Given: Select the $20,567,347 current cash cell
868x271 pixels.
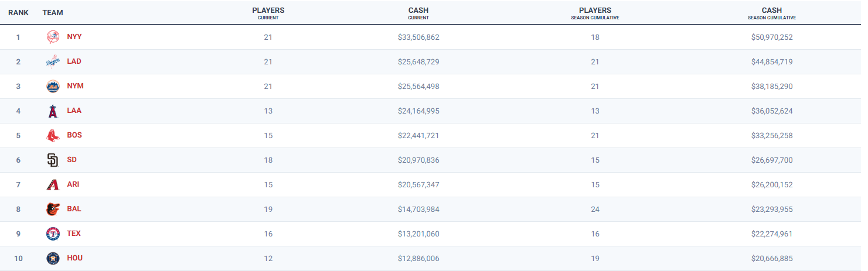Looking at the screenshot, I should (x=418, y=184).
